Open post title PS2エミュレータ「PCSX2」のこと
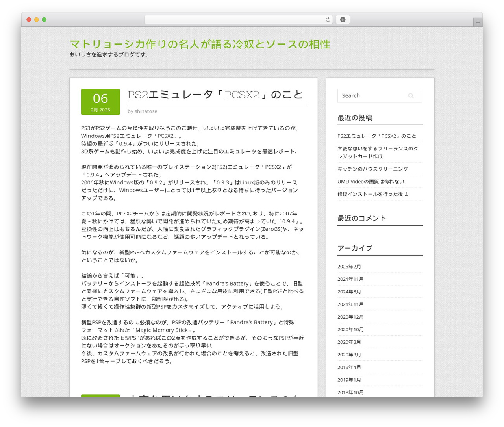 point(216,95)
